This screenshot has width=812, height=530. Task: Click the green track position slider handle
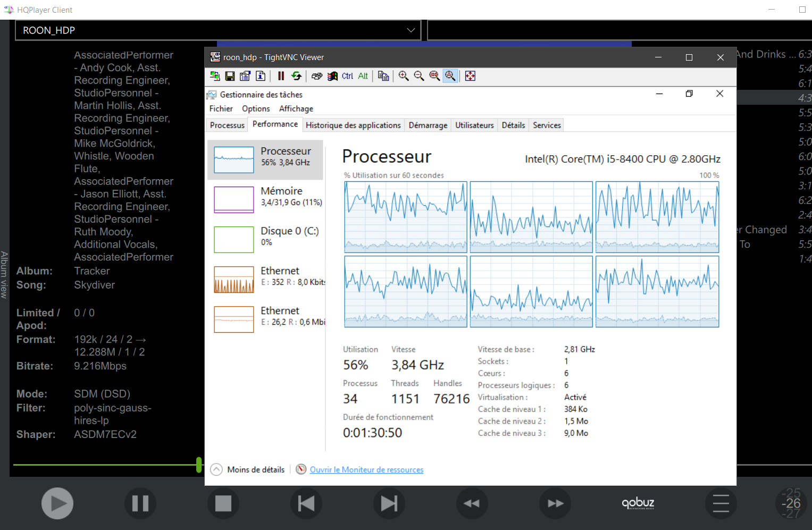click(199, 465)
